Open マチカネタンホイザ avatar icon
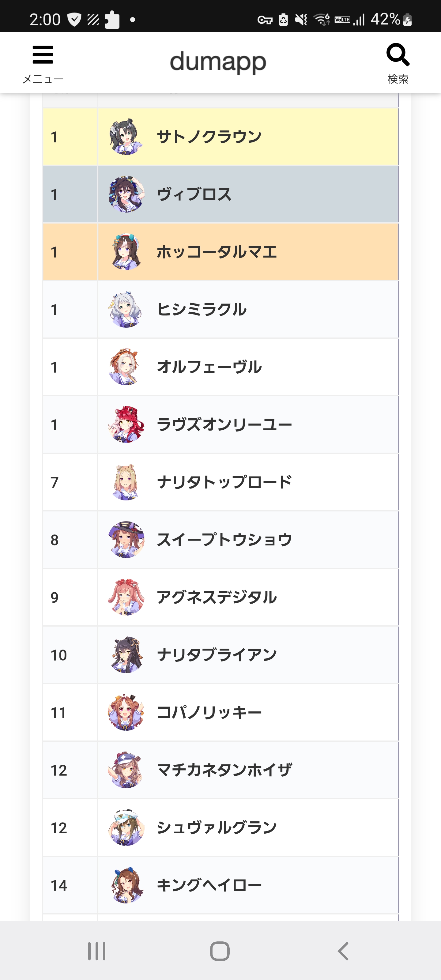Screen dimensions: 441x980 tap(126, 770)
